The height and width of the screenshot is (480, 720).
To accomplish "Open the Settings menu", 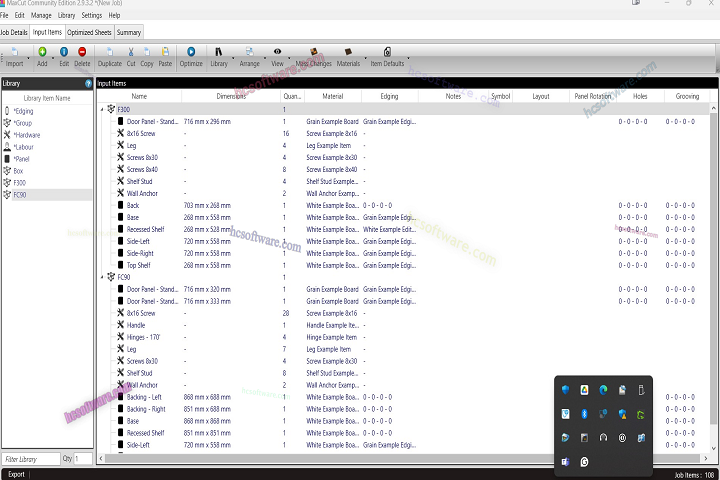I will coord(92,15).
